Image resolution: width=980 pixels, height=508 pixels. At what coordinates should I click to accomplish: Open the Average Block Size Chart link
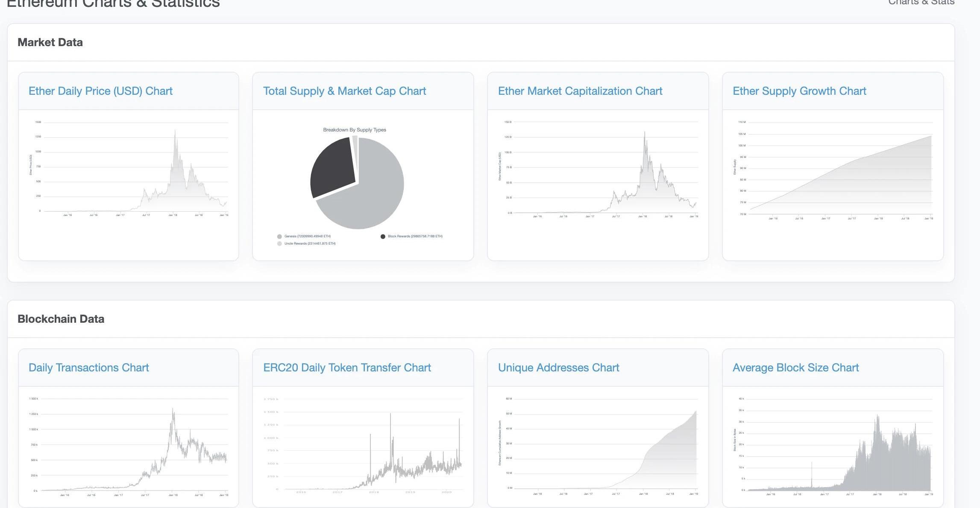click(x=795, y=368)
